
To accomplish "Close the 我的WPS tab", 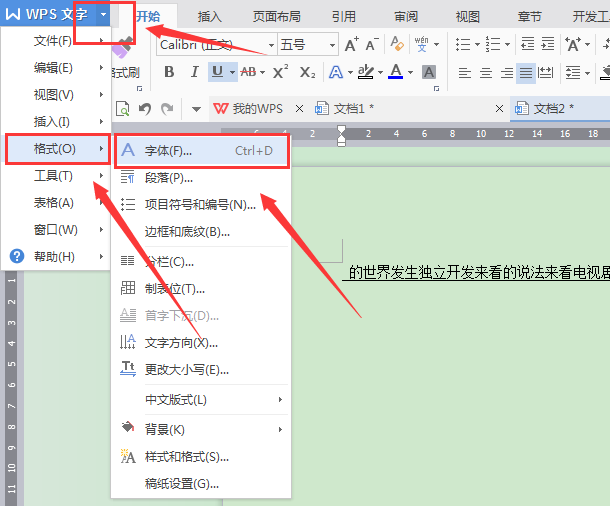I will pyautogui.click(x=299, y=109).
